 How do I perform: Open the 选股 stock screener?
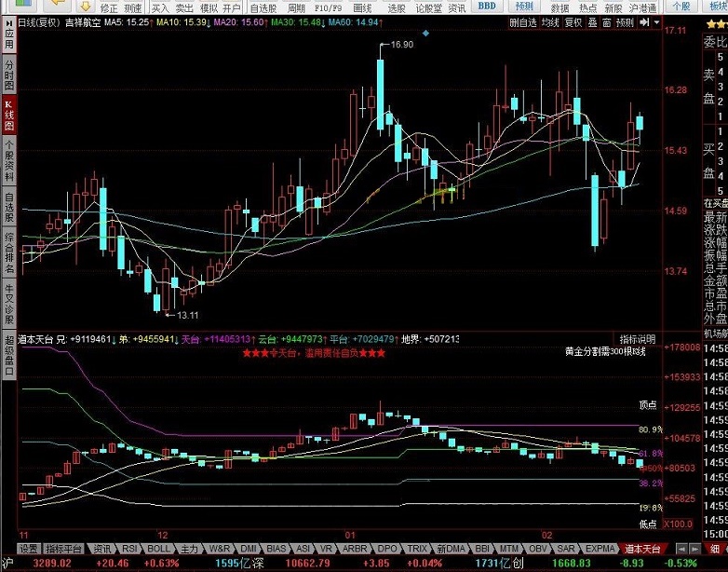coord(396,7)
